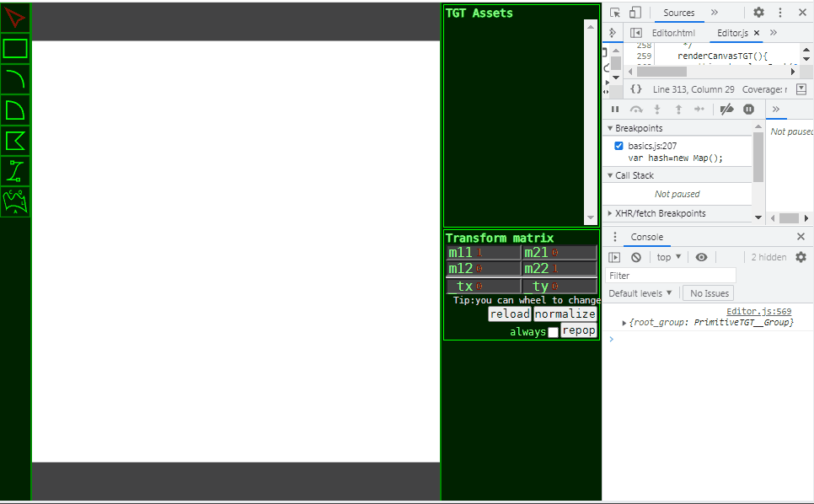The width and height of the screenshot is (814, 504).
Task: Click the m21 matrix value field
Action: tap(560, 252)
